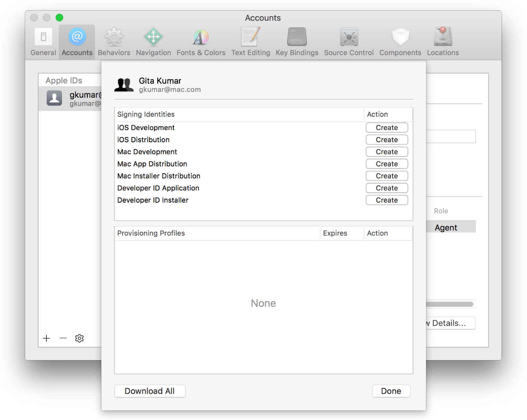Click the Download All button
The height and width of the screenshot is (420, 527).
coord(150,391)
